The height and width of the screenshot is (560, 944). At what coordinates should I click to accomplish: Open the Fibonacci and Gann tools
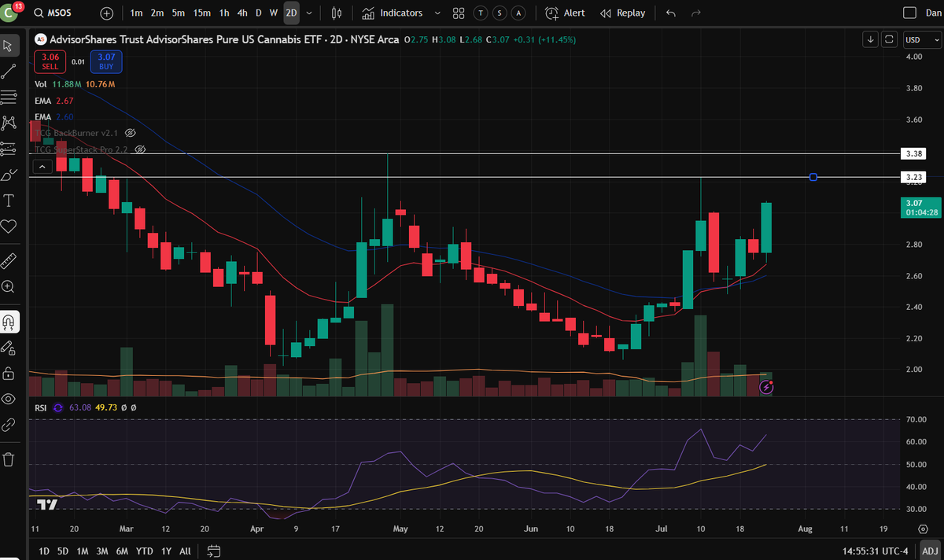click(9, 98)
